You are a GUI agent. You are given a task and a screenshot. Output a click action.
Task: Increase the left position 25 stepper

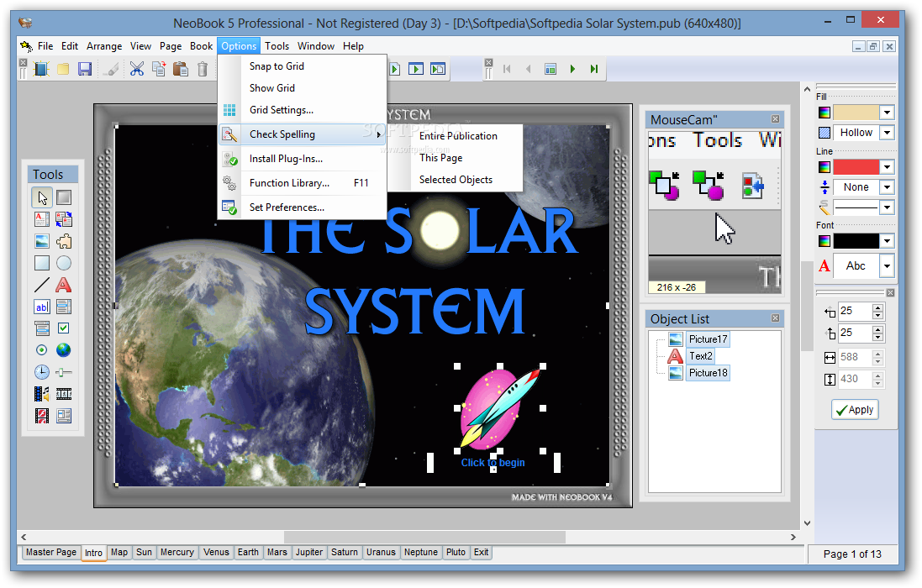coord(877,307)
